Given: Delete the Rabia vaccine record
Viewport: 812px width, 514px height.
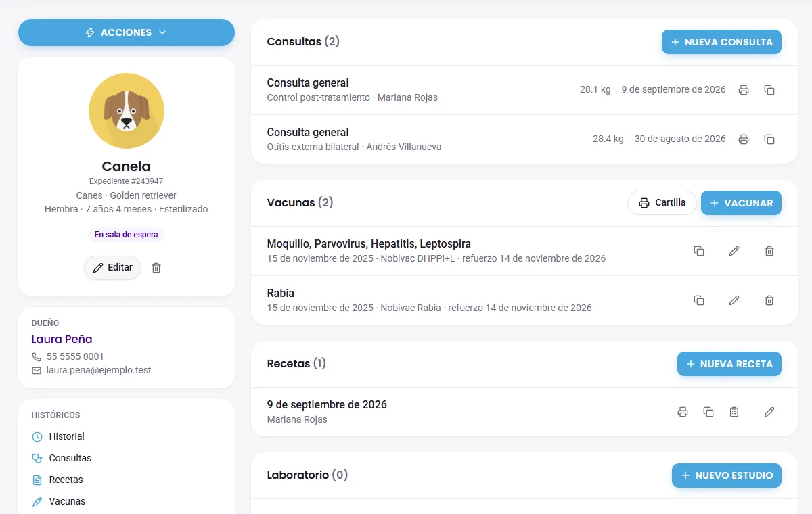Looking at the screenshot, I should pos(769,300).
